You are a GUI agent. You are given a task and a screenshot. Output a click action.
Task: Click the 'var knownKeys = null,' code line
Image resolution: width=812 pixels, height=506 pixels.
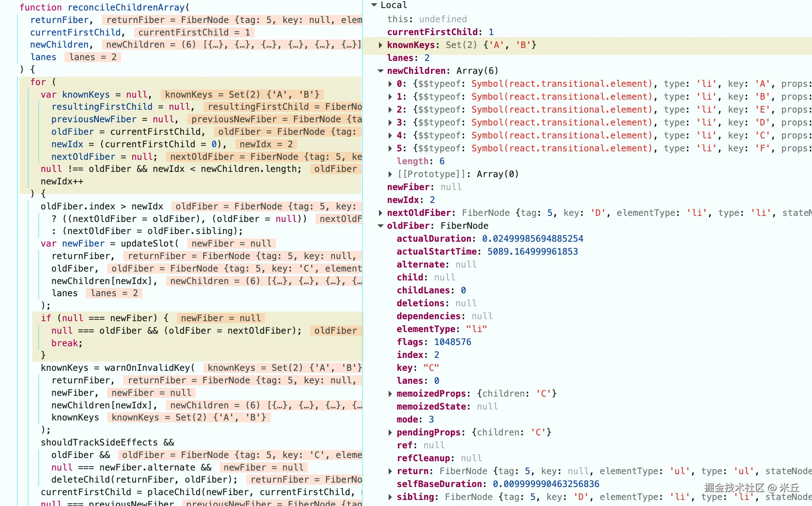click(x=96, y=94)
